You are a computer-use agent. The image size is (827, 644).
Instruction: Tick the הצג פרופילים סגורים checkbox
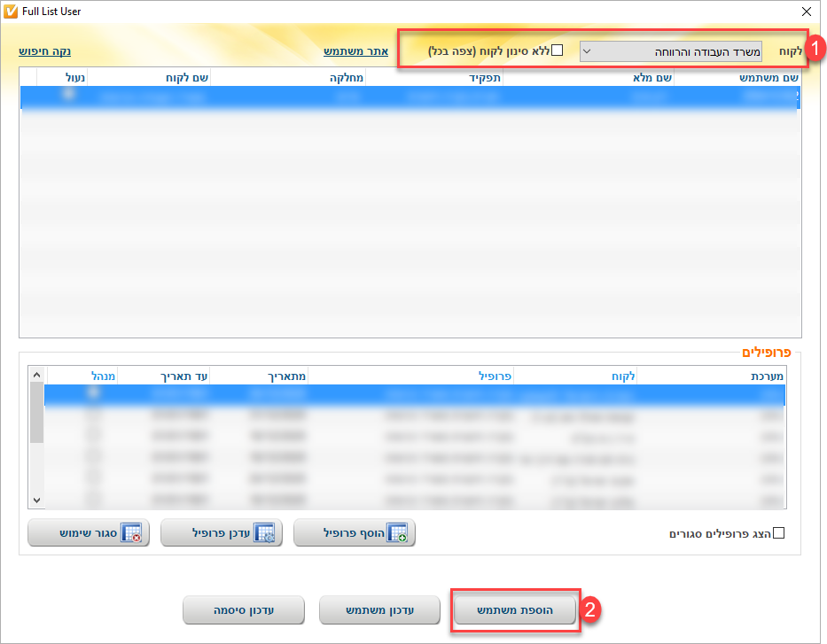point(779,533)
